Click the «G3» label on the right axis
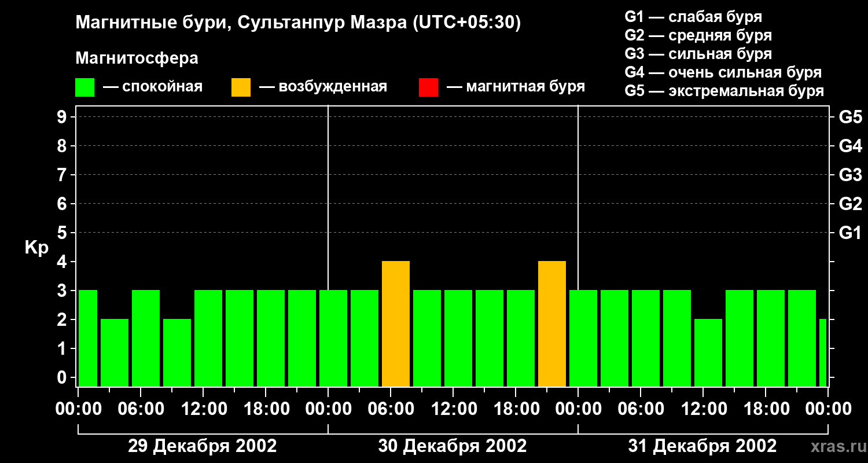Viewport: 868px width, 463px height. pyautogui.click(x=851, y=175)
